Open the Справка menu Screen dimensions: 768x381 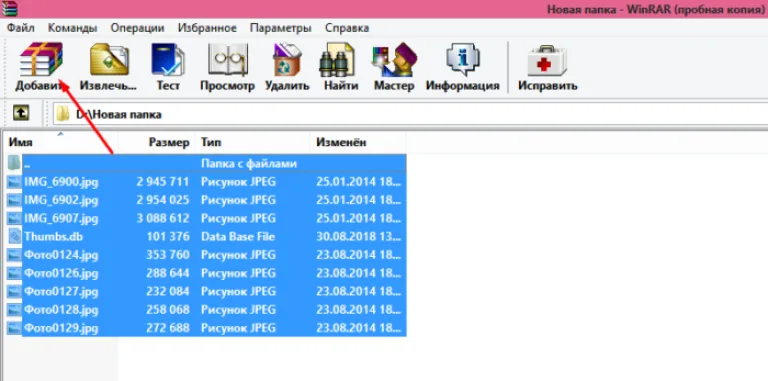click(x=347, y=28)
